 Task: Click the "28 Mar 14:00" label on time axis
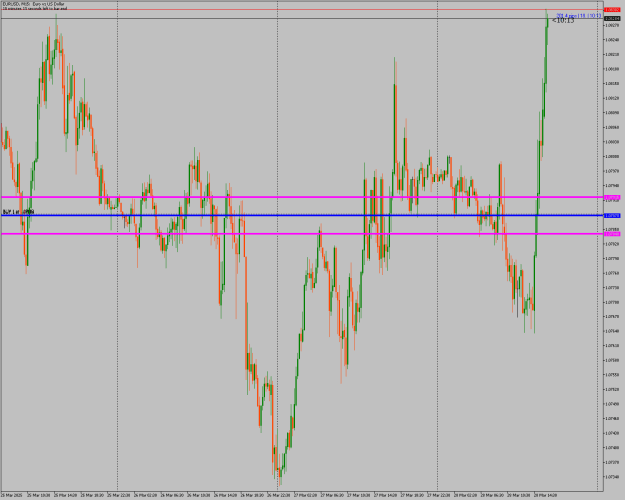[546, 495]
